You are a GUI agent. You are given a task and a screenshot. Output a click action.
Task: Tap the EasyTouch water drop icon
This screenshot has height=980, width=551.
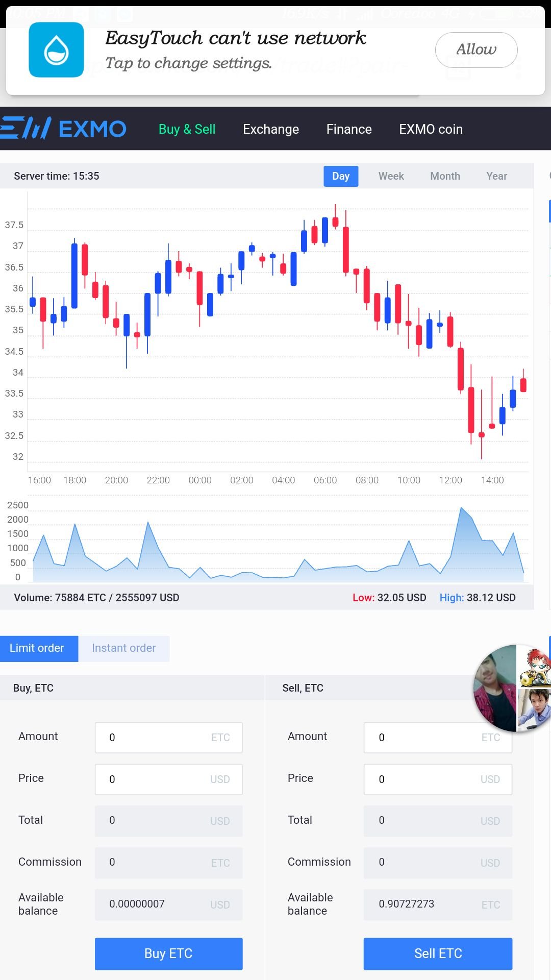(x=56, y=50)
